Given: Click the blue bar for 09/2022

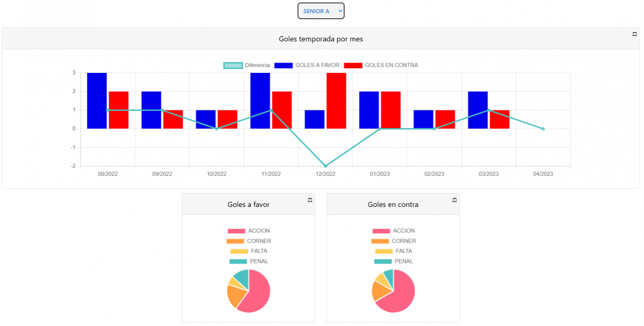Looking at the screenshot, I should click(x=151, y=110).
